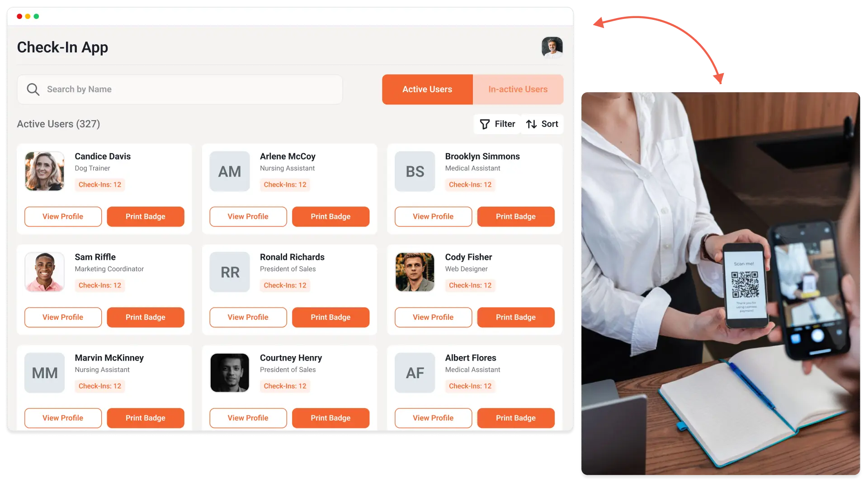This screenshot has height=488, width=868.
Task: Click the RR initials avatar
Action: (x=230, y=272)
